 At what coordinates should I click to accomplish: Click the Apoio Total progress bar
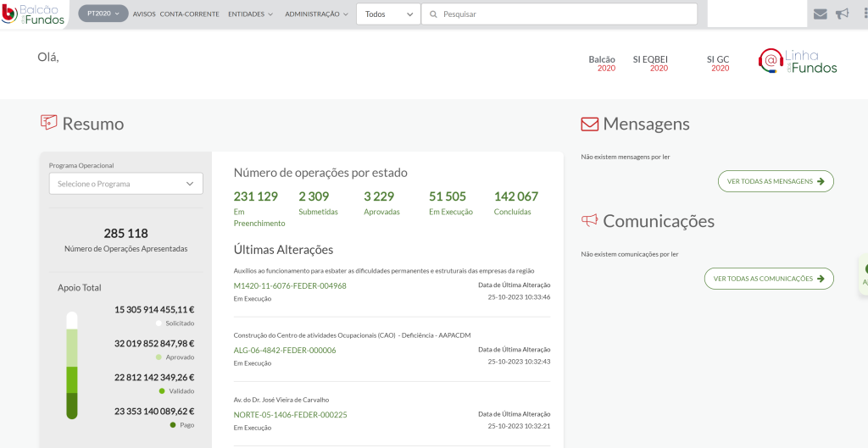(72, 365)
